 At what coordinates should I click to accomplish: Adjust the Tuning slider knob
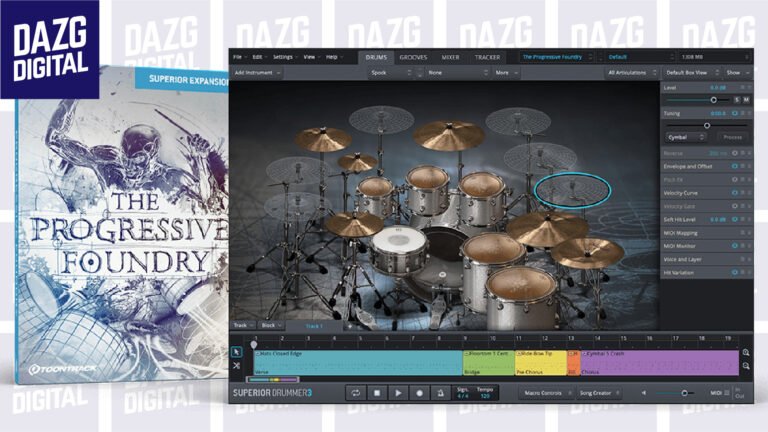click(707, 125)
